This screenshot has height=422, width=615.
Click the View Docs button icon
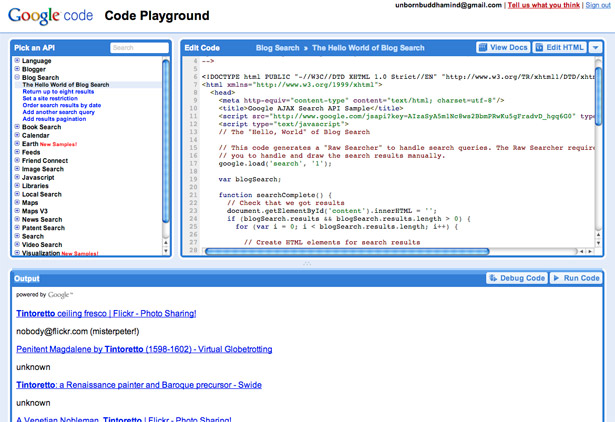(483, 47)
